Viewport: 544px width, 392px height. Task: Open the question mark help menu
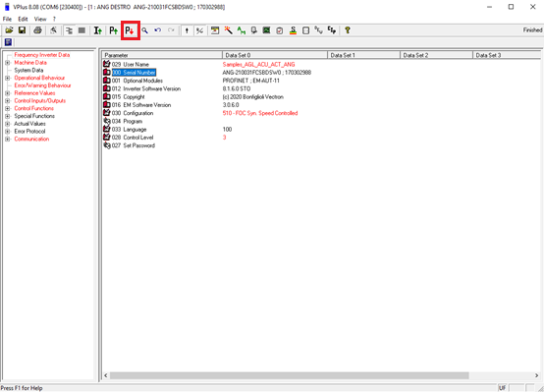[x=54, y=19]
